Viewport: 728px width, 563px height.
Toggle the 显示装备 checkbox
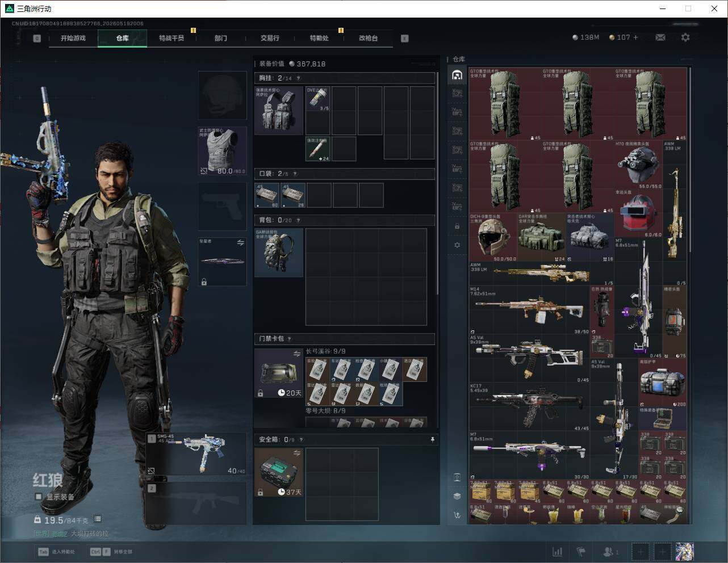coord(39,497)
